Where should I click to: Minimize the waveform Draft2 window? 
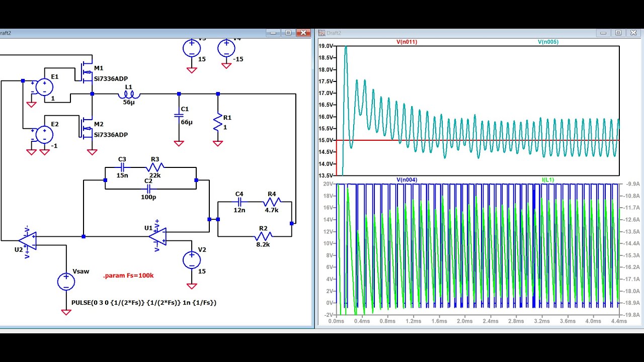tap(604, 33)
